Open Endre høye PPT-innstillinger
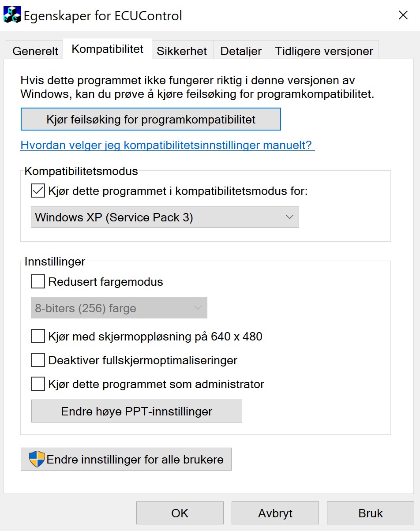This screenshot has width=420, height=531. (136, 411)
